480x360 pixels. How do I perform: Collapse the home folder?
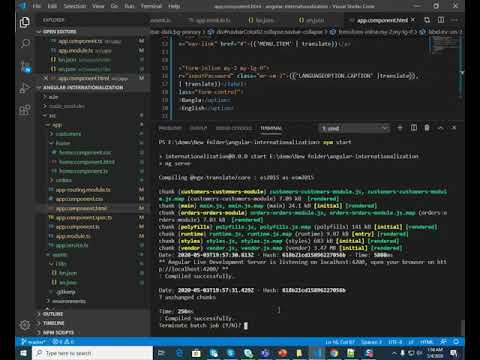(x=63, y=143)
